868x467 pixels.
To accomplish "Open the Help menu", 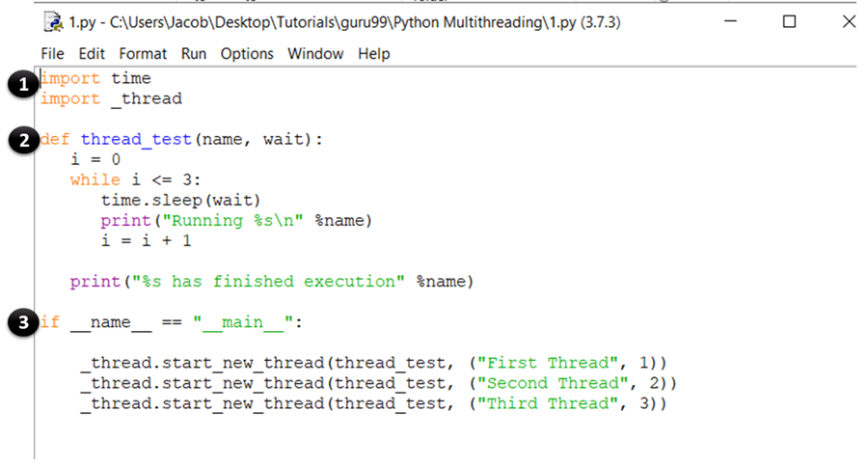I will tap(373, 54).
